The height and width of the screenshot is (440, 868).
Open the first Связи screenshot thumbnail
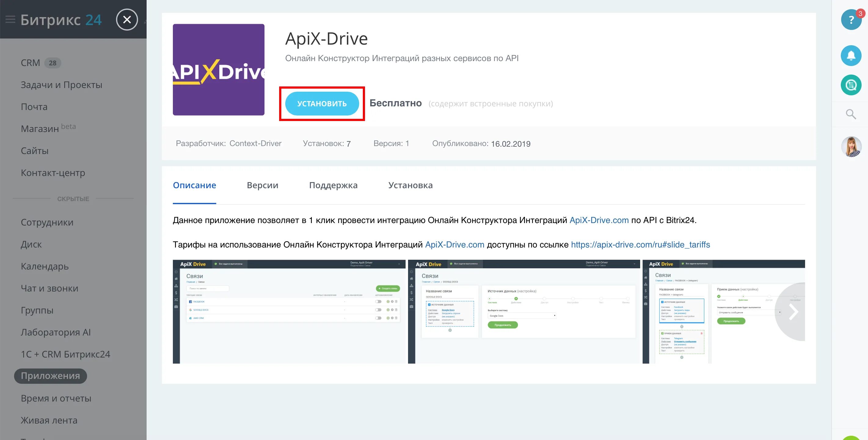click(x=289, y=312)
